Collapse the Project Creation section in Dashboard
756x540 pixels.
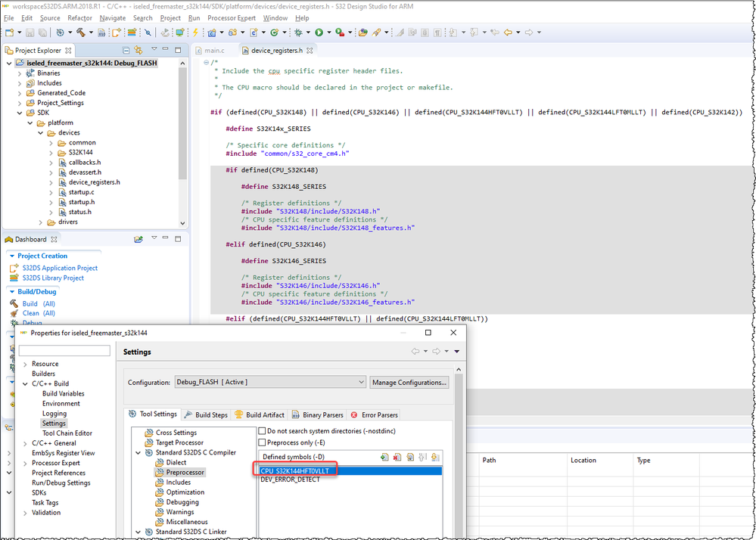point(12,256)
